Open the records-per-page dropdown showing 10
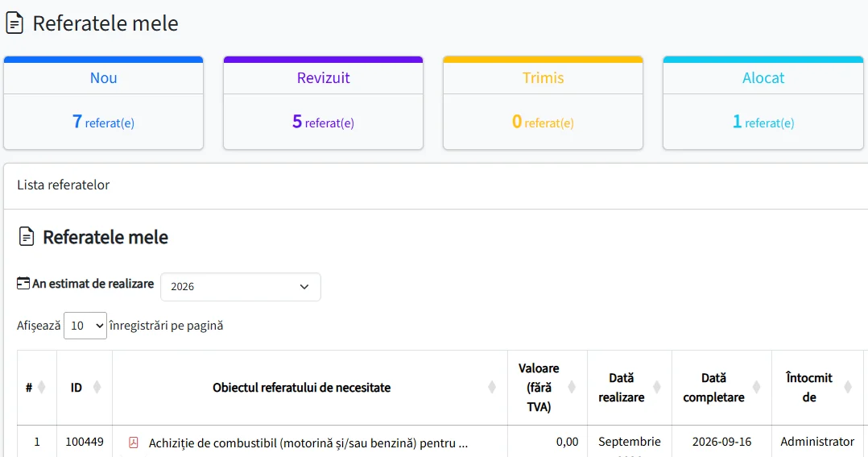 (x=85, y=326)
